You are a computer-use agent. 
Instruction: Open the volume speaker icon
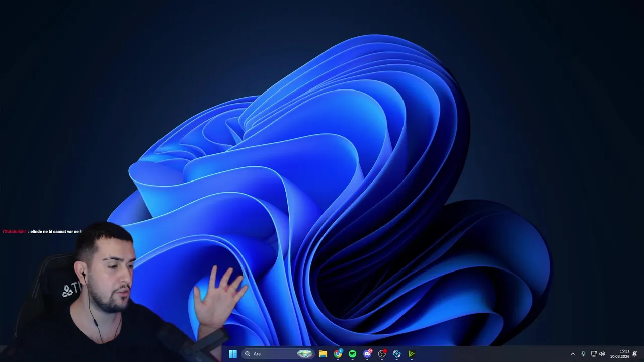click(x=602, y=354)
